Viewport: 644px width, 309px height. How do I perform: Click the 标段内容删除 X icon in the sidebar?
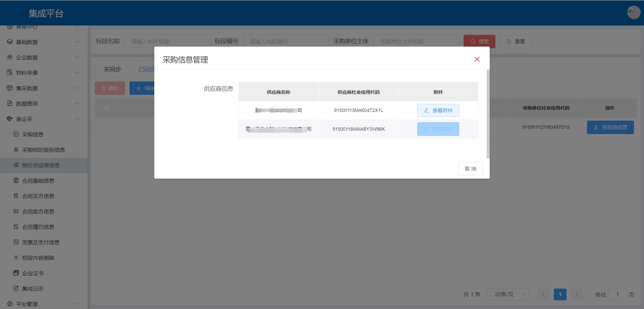click(x=16, y=258)
